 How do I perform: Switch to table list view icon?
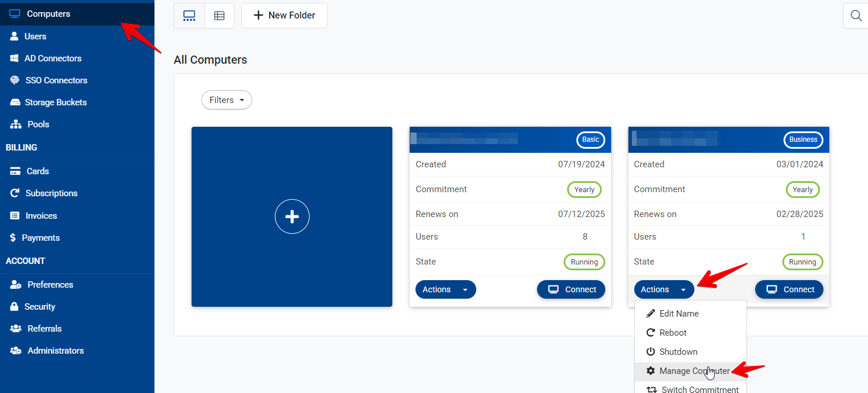tap(219, 16)
